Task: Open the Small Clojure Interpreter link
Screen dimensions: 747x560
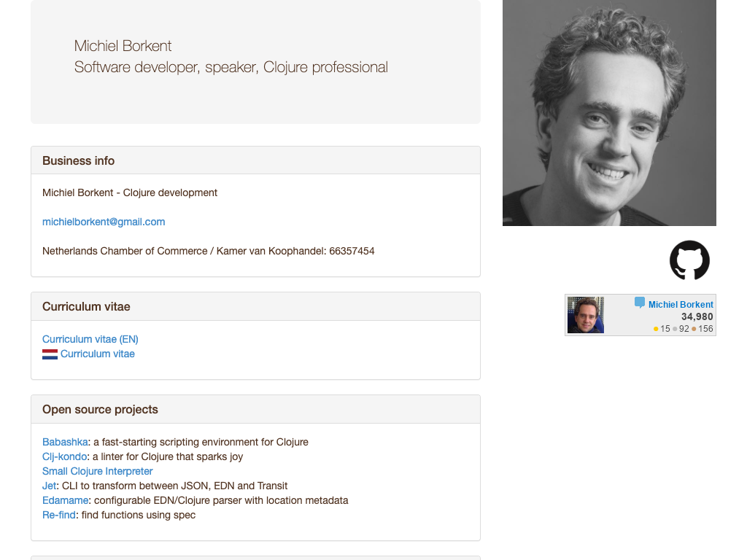Action: click(x=98, y=471)
